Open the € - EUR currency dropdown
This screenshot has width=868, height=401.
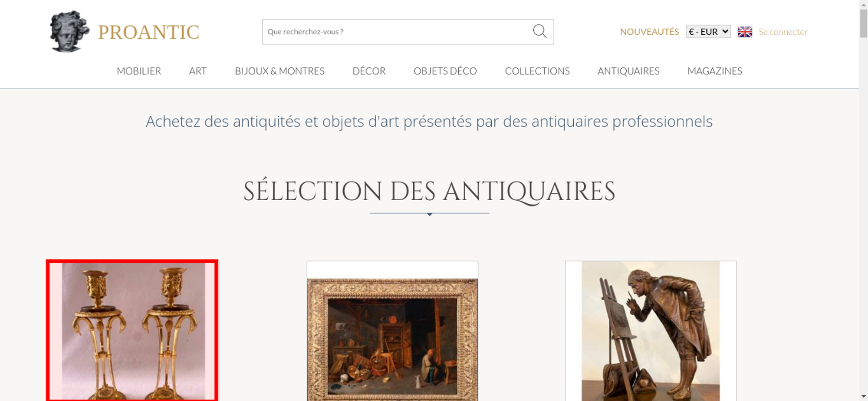[708, 32]
